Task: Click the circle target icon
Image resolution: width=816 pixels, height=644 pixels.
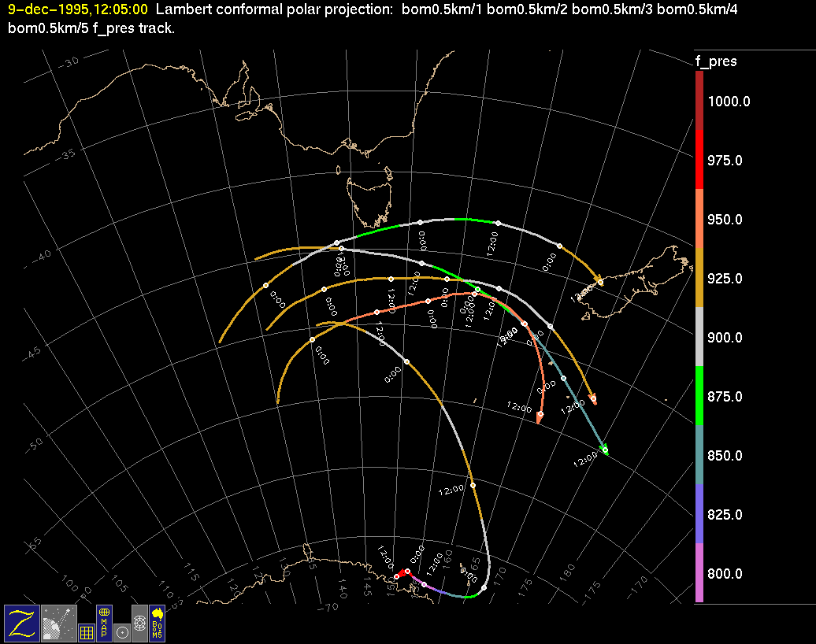Action: pos(121,632)
